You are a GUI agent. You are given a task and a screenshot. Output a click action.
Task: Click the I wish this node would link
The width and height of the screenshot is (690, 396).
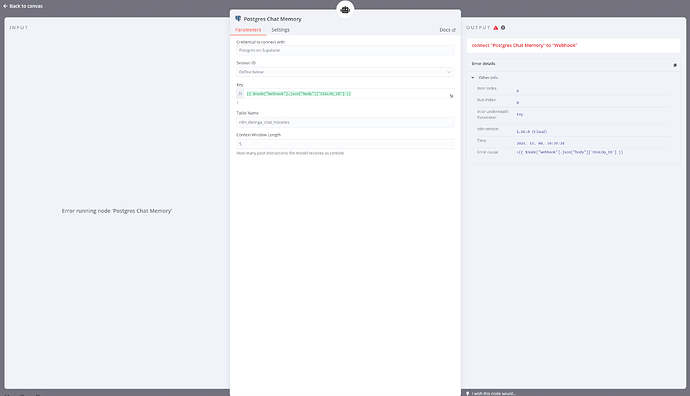(493, 393)
